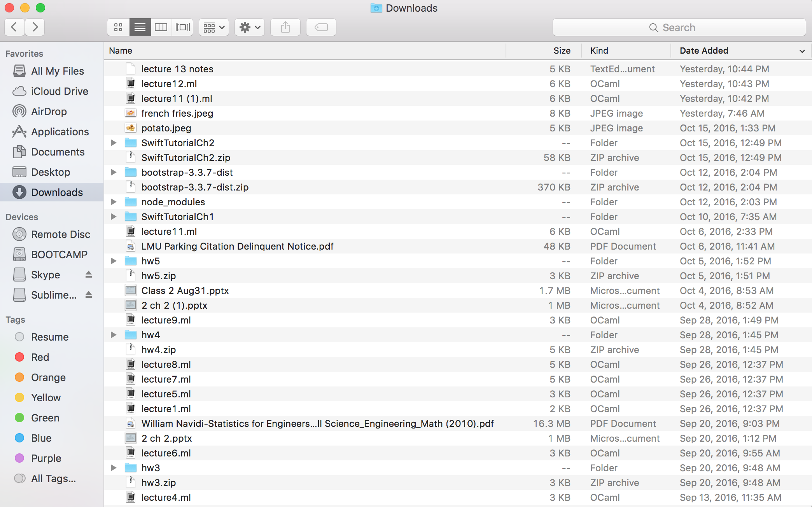Screen dimensions: 812x507
Task: Filter by the Purple tag
Action: click(x=52, y=458)
